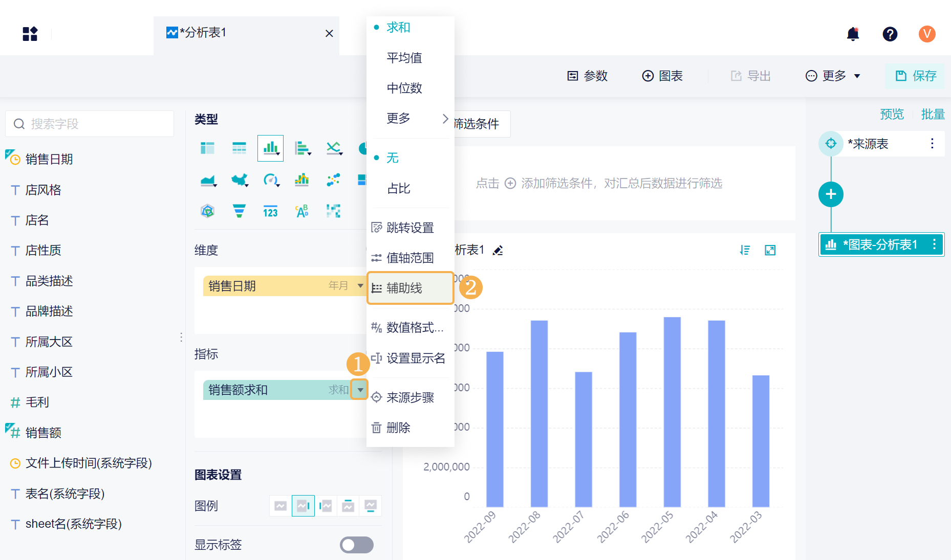951x560 pixels.
Task: Expand the 更多 aggregation submenu
Action: click(x=410, y=118)
